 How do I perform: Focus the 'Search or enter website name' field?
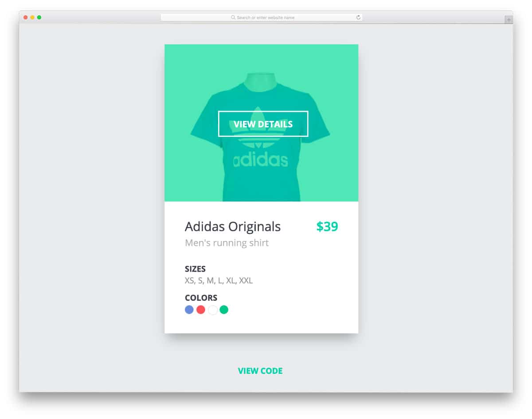tap(262, 17)
